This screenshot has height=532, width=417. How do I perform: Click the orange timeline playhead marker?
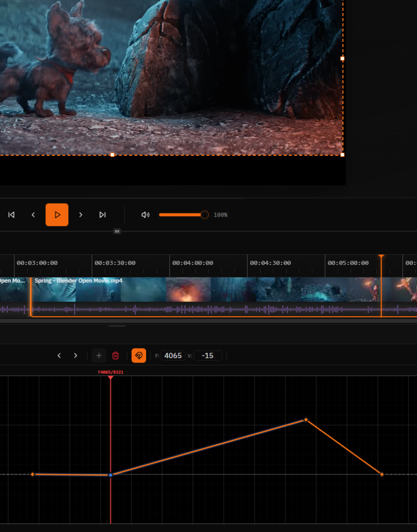[x=381, y=257]
